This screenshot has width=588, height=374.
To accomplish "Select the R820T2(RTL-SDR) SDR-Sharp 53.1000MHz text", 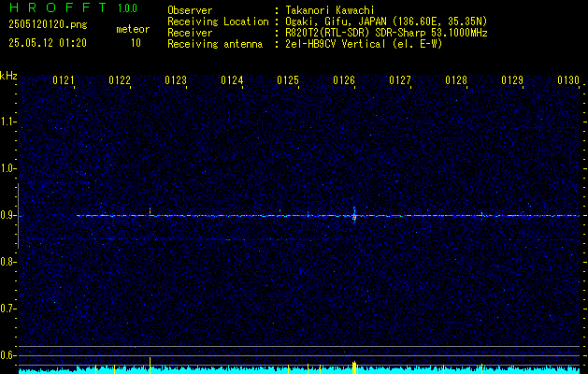I will click(387, 33).
